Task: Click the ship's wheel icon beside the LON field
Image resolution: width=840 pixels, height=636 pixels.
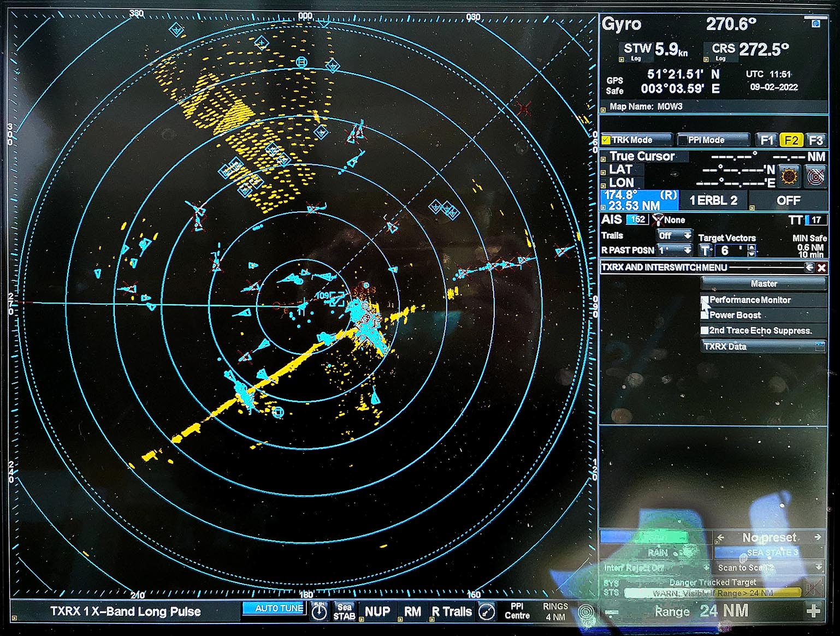Action: [789, 175]
